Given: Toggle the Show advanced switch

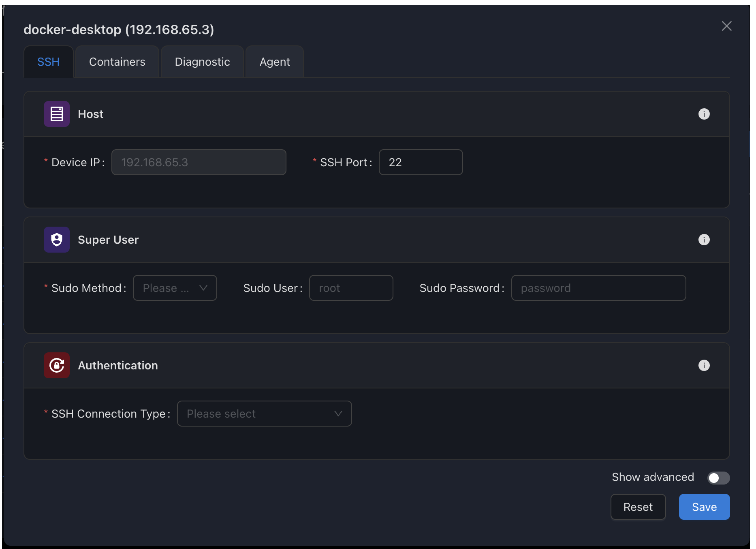Looking at the screenshot, I should coord(719,478).
